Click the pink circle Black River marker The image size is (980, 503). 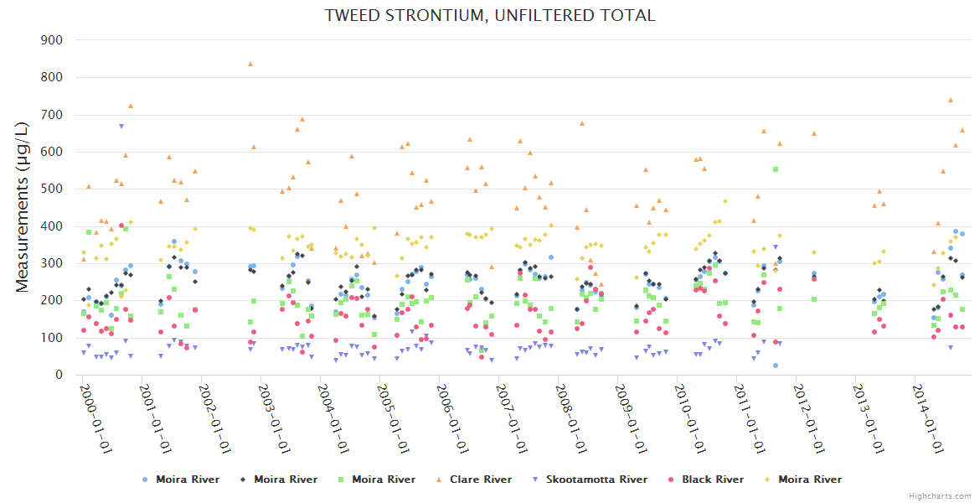point(671,480)
